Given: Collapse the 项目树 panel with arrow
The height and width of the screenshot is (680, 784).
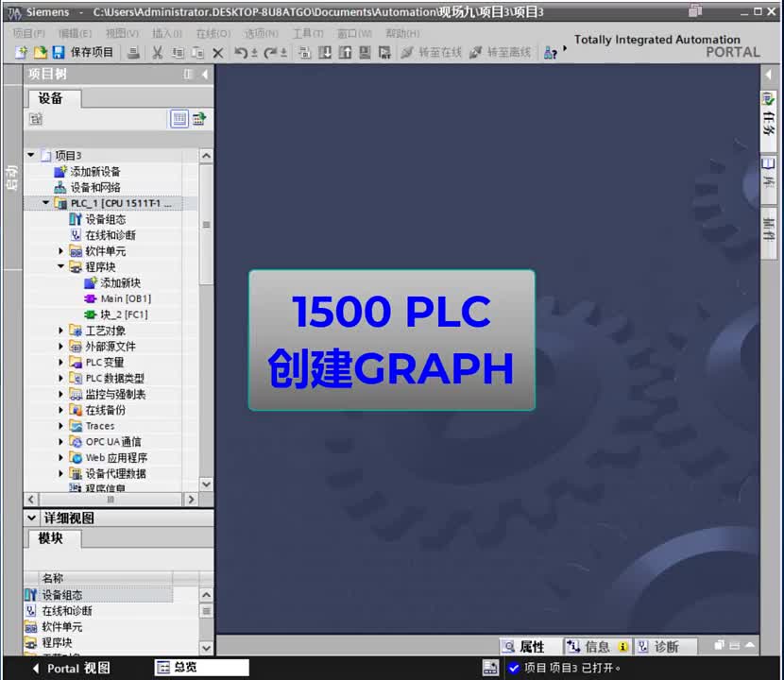Looking at the screenshot, I should click(205, 74).
